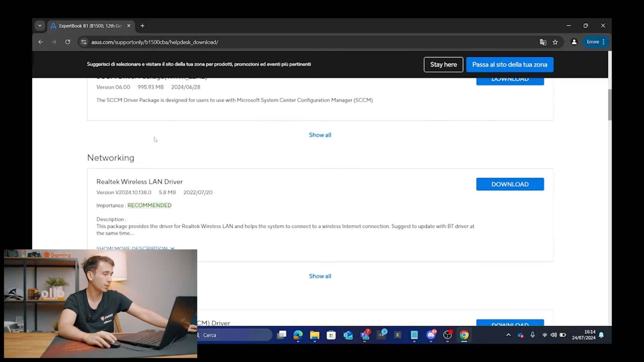
Task: Click the battery tray icon
Action: (563, 335)
